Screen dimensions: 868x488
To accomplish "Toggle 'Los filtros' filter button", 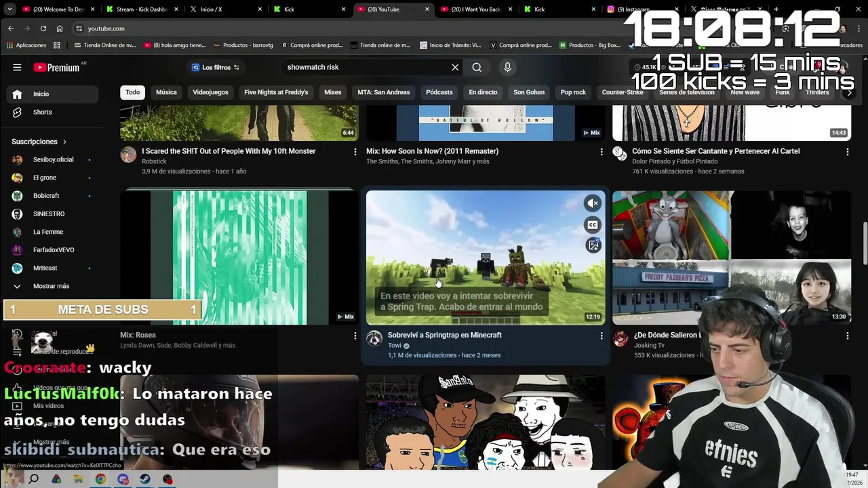I will (215, 67).
